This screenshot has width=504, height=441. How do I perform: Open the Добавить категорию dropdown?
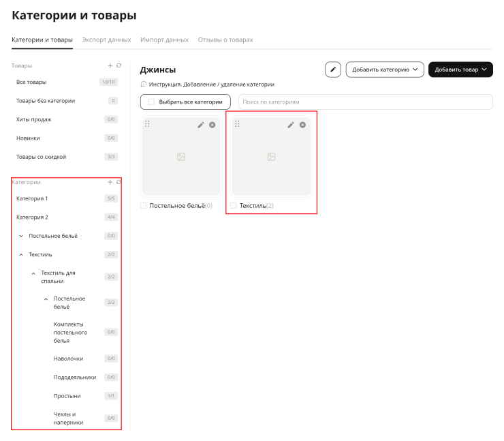pos(385,70)
